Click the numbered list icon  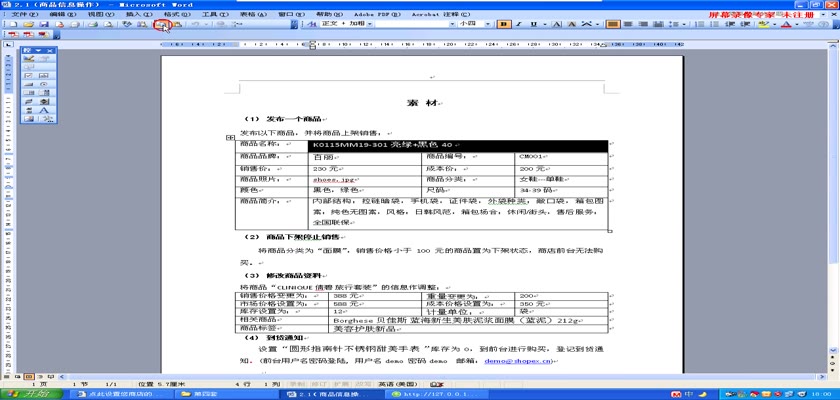tap(700, 24)
